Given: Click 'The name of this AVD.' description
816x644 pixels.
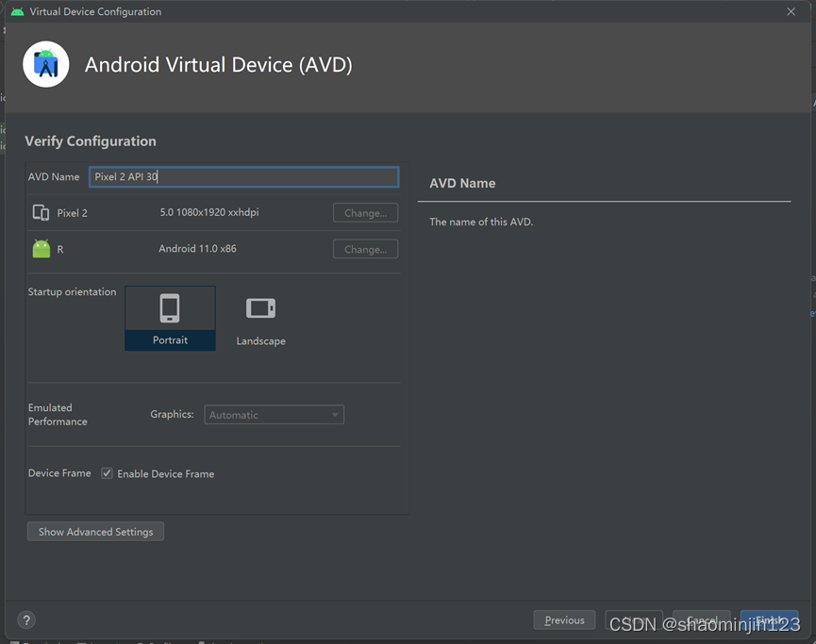Looking at the screenshot, I should pyautogui.click(x=481, y=222).
